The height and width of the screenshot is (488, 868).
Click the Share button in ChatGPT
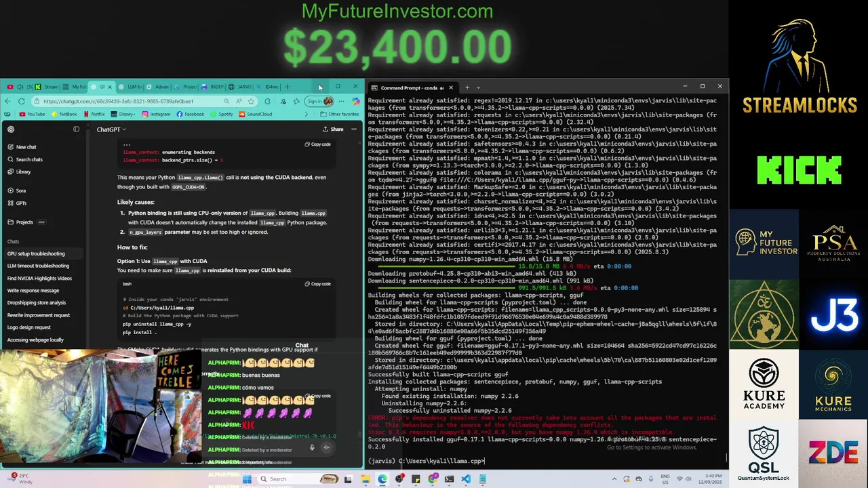tap(333, 129)
